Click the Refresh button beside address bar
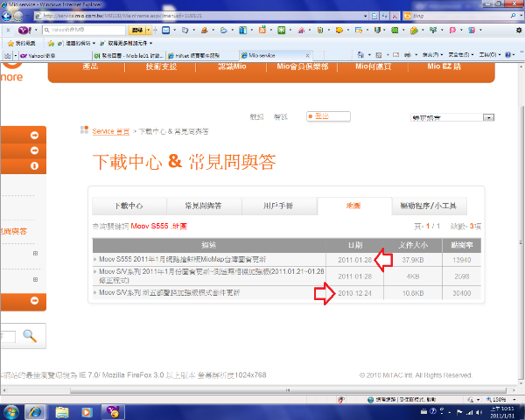 (384, 16)
